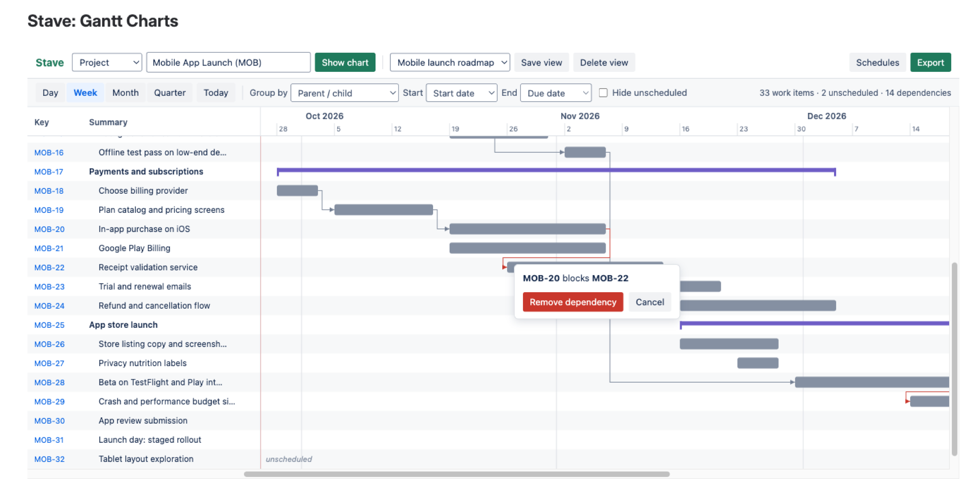Select the In-app purchase on iOS bar

[x=527, y=229]
